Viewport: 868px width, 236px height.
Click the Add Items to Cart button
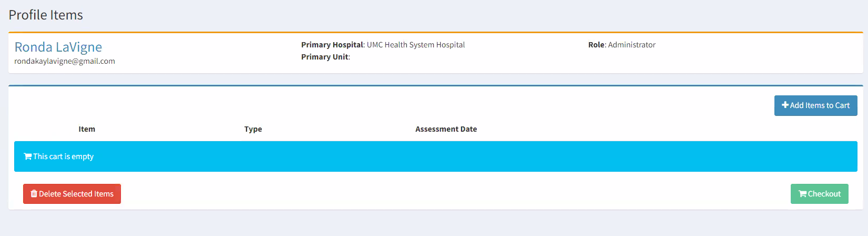(815, 105)
